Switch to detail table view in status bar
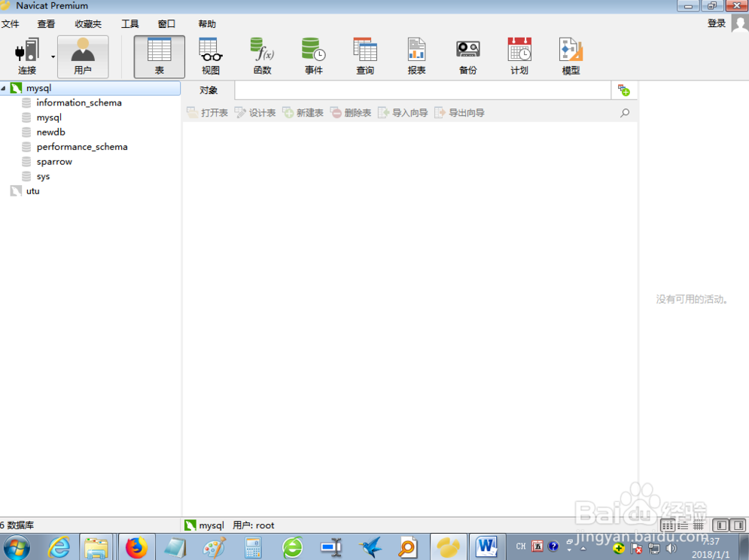The height and width of the screenshot is (560, 749). [x=699, y=525]
